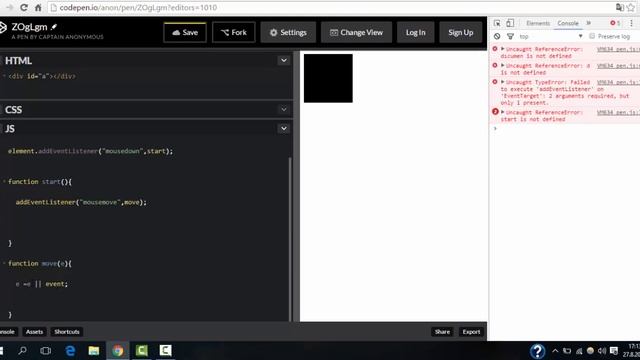This screenshot has width=640, height=360.
Task: Collapse the HTML editor with its chevron
Action: coord(284,60)
